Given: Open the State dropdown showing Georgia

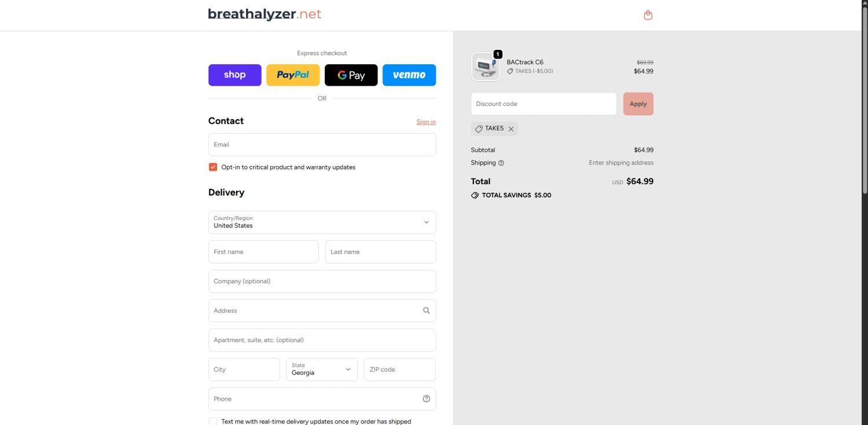Looking at the screenshot, I should [x=322, y=369].
